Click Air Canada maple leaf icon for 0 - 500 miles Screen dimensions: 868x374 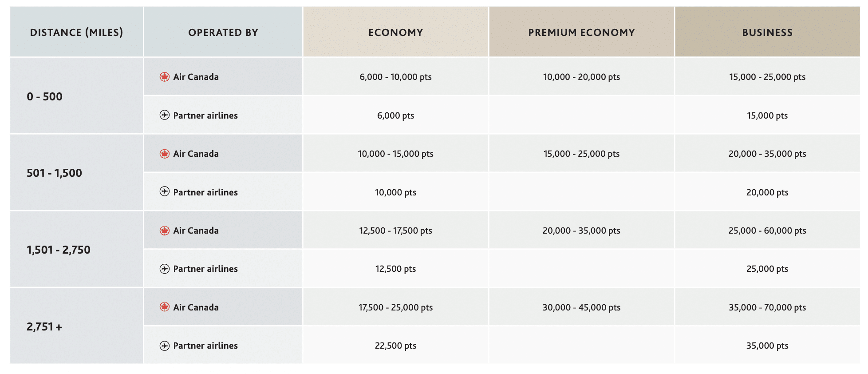(165, 77)
